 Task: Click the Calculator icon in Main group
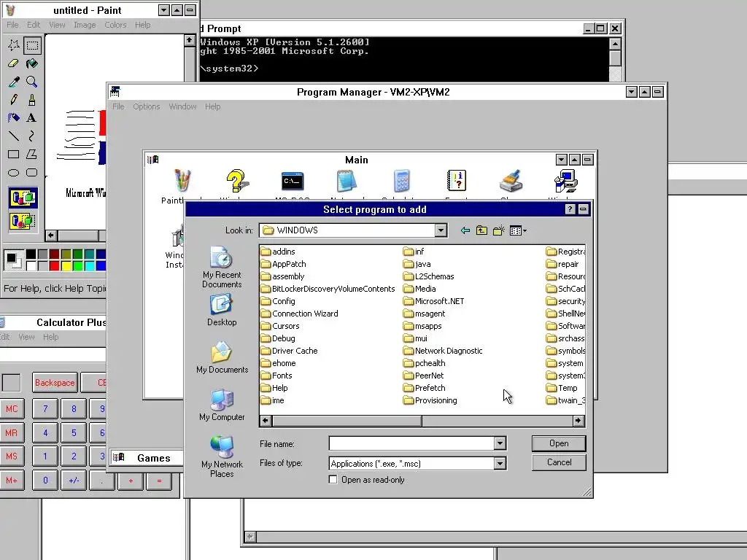click(402, 182)
